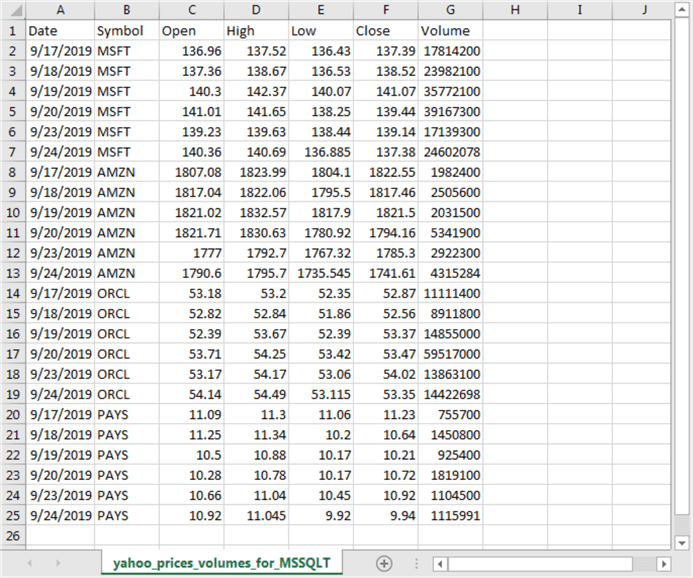Click the High header cell
Image resolution: width=693 pixels, height=578 pixels.
[256, 30]
